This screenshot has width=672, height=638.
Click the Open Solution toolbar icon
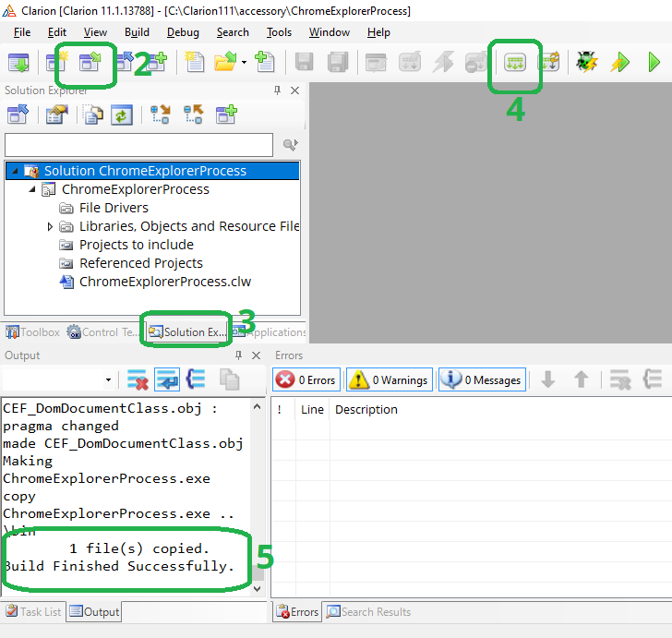click(x=90, y=63)
